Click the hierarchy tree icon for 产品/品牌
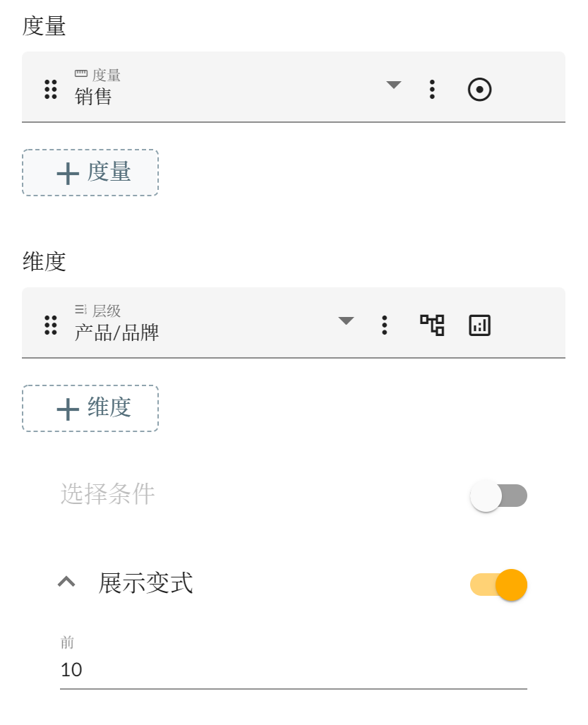This screenshot has height=725, width=588. click(432, 325)
